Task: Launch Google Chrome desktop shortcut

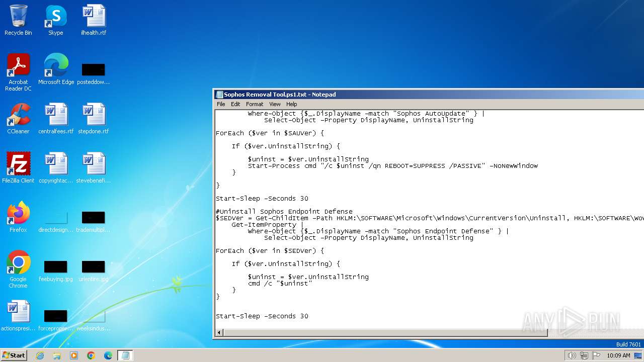Action: (18, 269)
